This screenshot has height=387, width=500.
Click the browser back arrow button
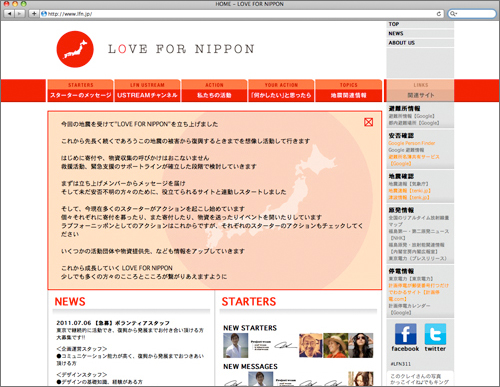click(10, 14)
